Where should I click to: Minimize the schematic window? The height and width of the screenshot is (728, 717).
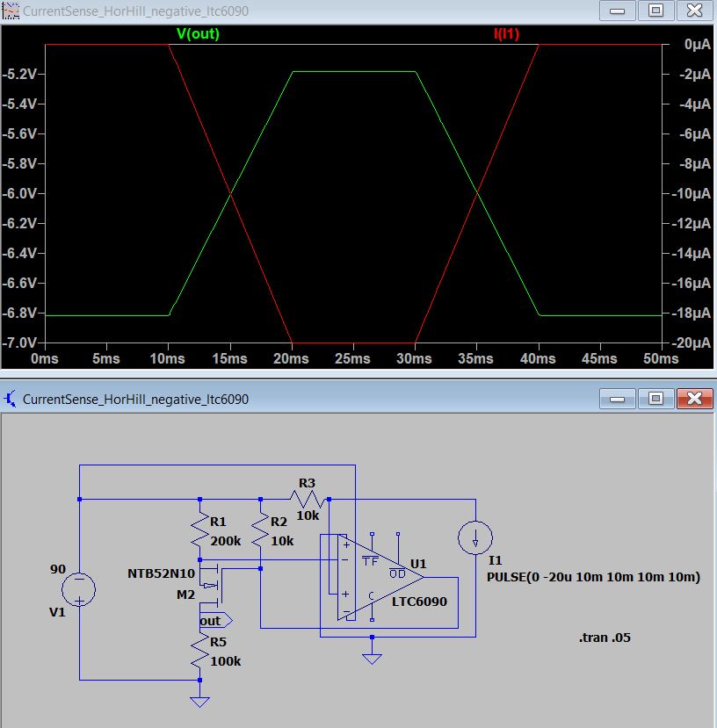[x=617, y=399]
